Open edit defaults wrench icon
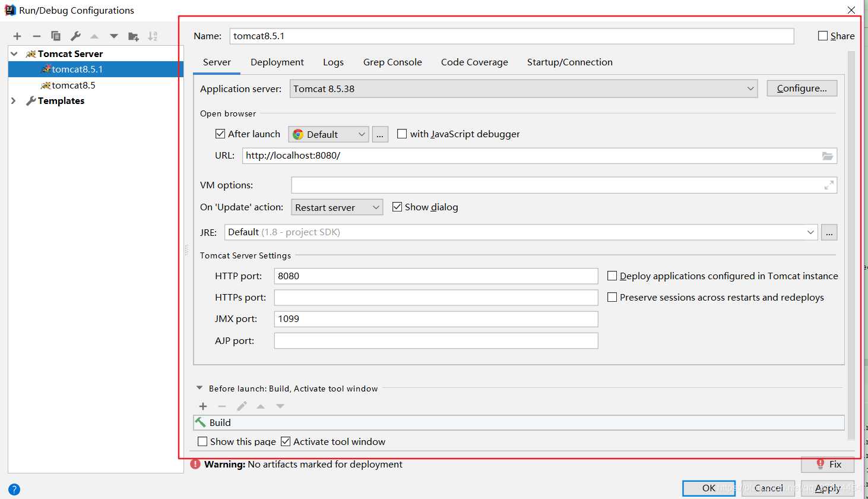The image size is (868, 499). [75, 36]
